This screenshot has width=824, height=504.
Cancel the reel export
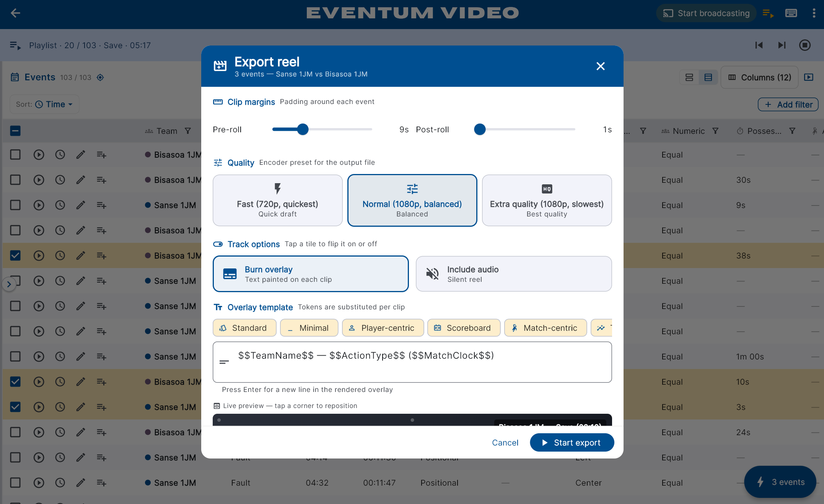coord(505,442)
